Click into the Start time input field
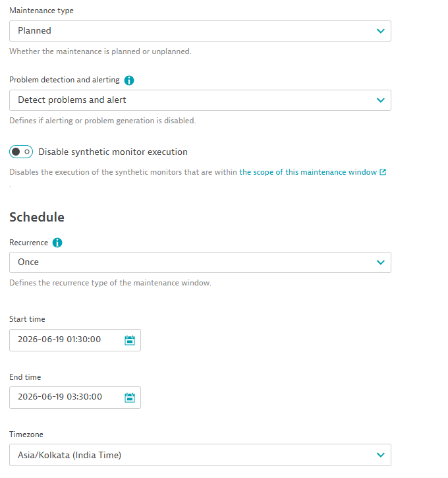The width and height of the screenshot is (448, 478). pos(75,340)
